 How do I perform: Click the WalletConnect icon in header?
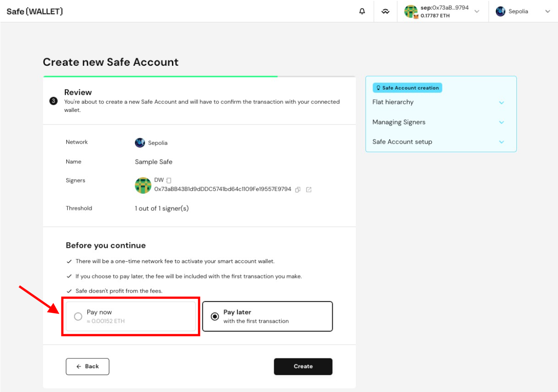385,12
